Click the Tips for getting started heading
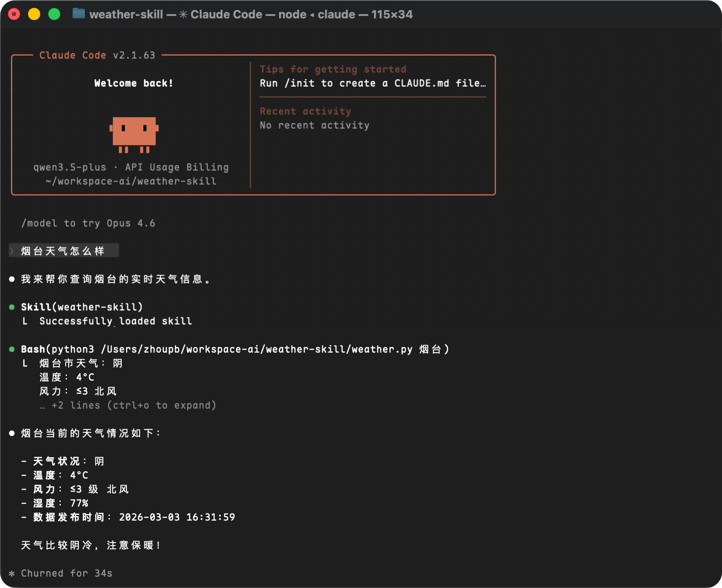Screen dimensions: 722x588 coord(333,69)
